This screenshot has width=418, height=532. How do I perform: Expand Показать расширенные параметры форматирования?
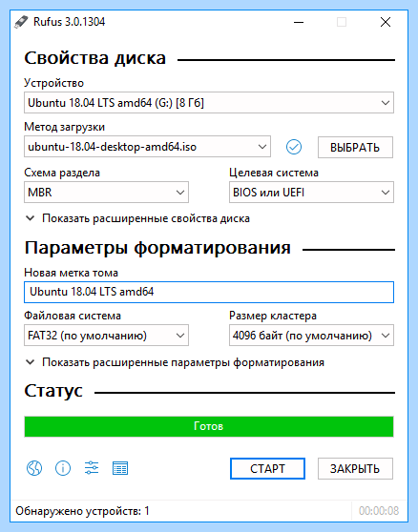pyautogui.click(x=176, y=362)
